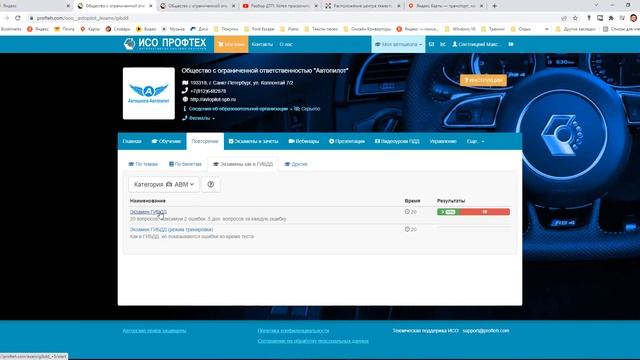Open the Политика конфиденциальности footer link
Viewport: 640px width, 360px height.
pyautogui.click(x=293, y=331)
